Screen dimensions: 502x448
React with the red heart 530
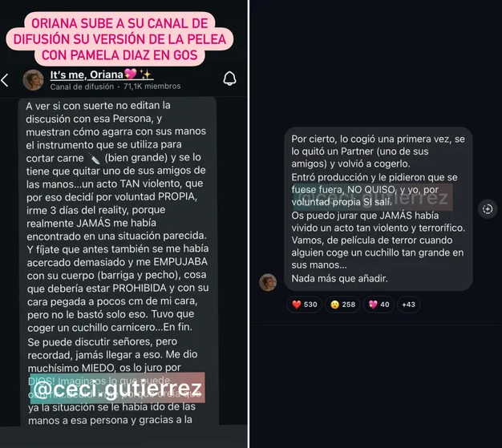[x=304, y=305]
